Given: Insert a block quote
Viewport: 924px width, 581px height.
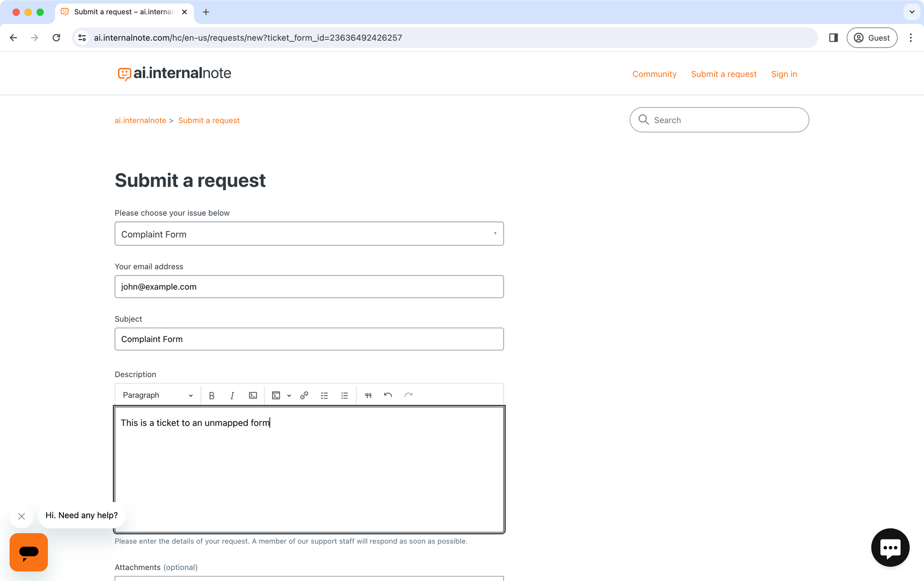Looking at the screenshot, I should (368, 396).
